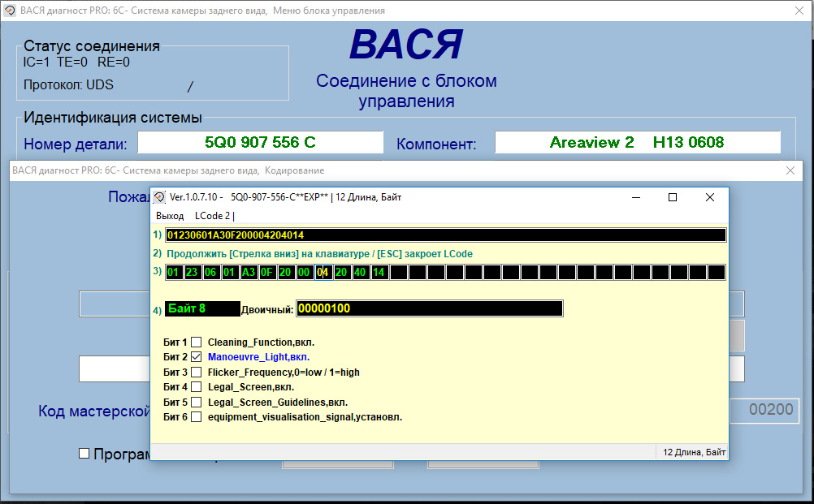Click the Manoeuvre_Light,вкл. label text
Screen dimensions: 814x504
[258, 357]
